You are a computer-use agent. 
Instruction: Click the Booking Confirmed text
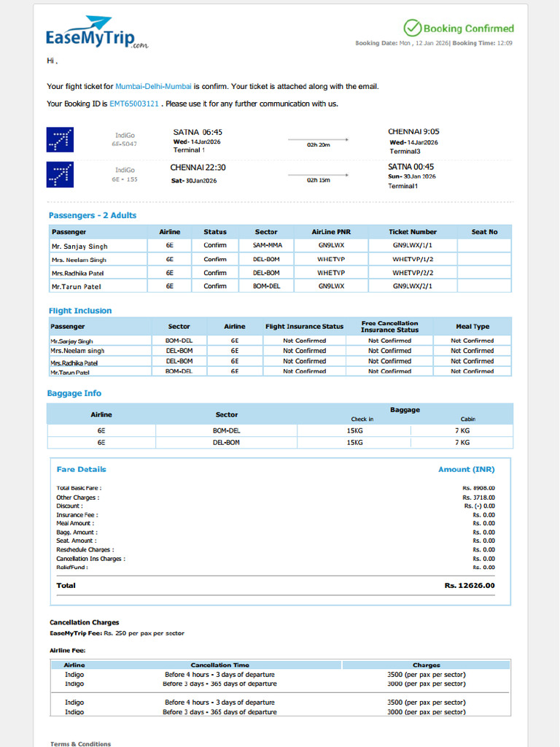coord(469,28)
